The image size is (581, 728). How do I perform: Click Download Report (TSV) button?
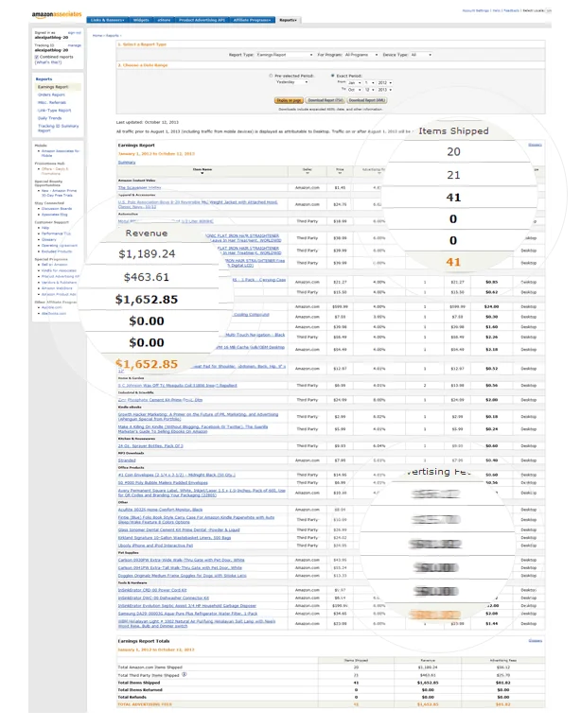325,100
